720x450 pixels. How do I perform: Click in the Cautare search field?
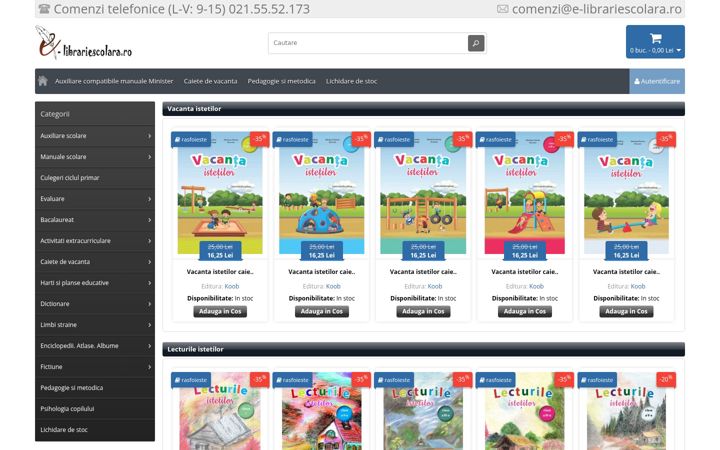[x=368, y=43]
